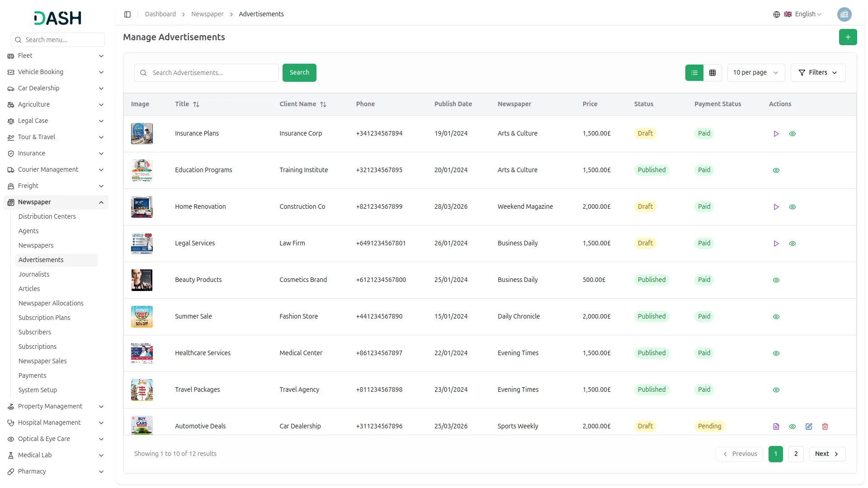Click the green Search button
Screen dimensions: 868x488
tap(299, 73)
